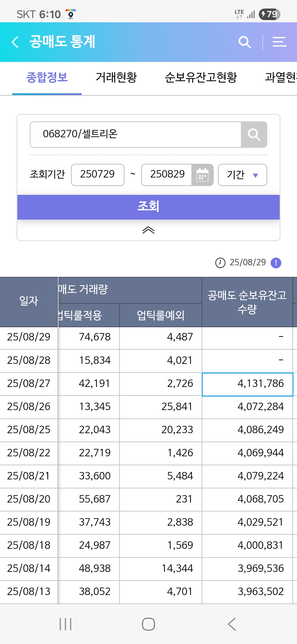Select date cell 25/08/25
Viewport: 297px width, 644px height.
[29, 430]
